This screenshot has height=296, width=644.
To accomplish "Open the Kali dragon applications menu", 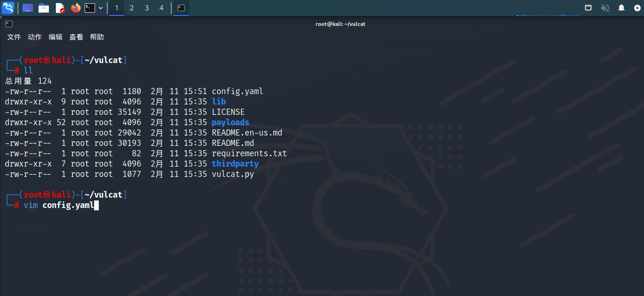I will [x=8, y=8].
